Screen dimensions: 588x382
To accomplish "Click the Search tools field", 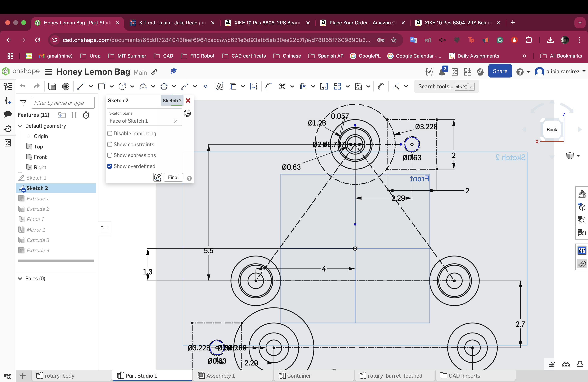I will coord(446,86).
